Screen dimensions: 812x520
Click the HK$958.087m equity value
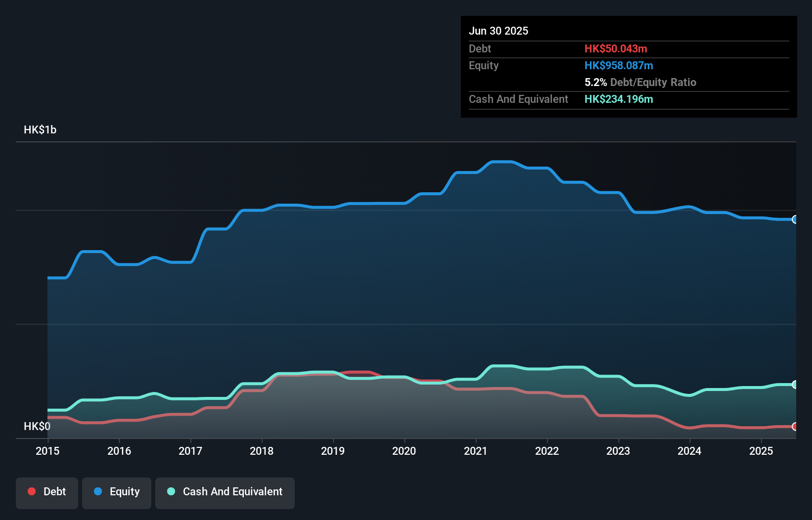point(619,65)
